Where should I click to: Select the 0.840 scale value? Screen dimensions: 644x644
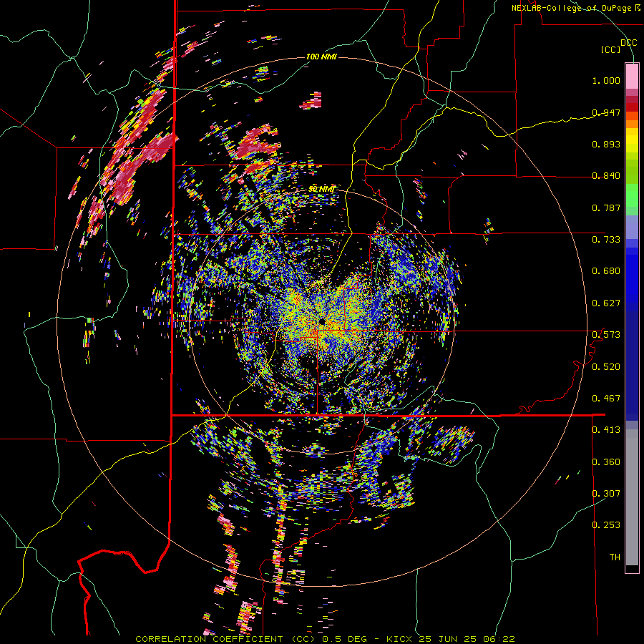point(606,176)
